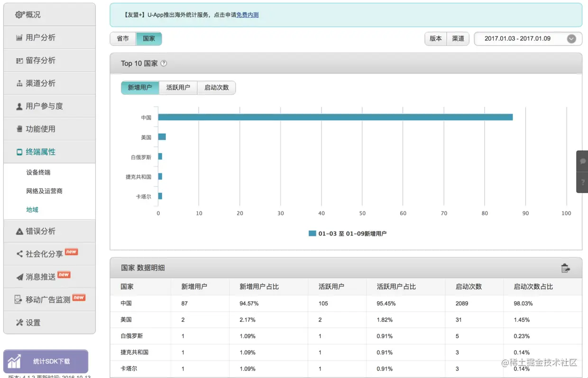Click the 2017.01.03 - 2017.01.09 date range field
This screenshot has width=588, height=378.
pos(528,39)
